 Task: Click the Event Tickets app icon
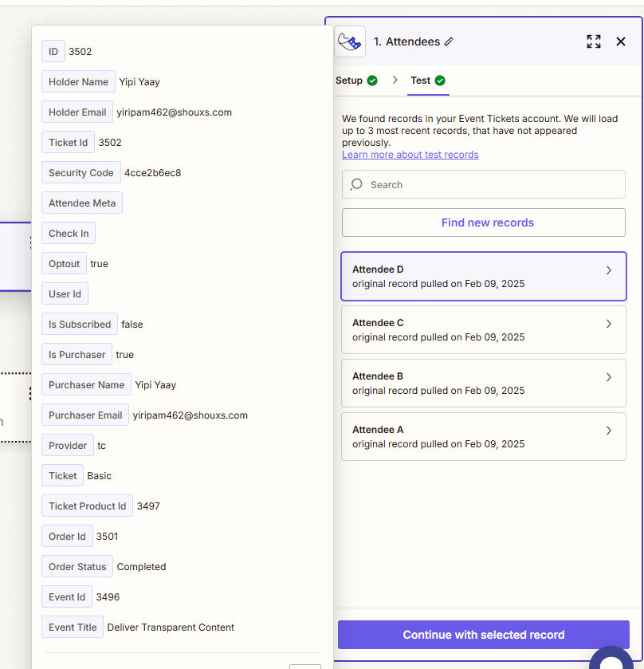point(350,41)
